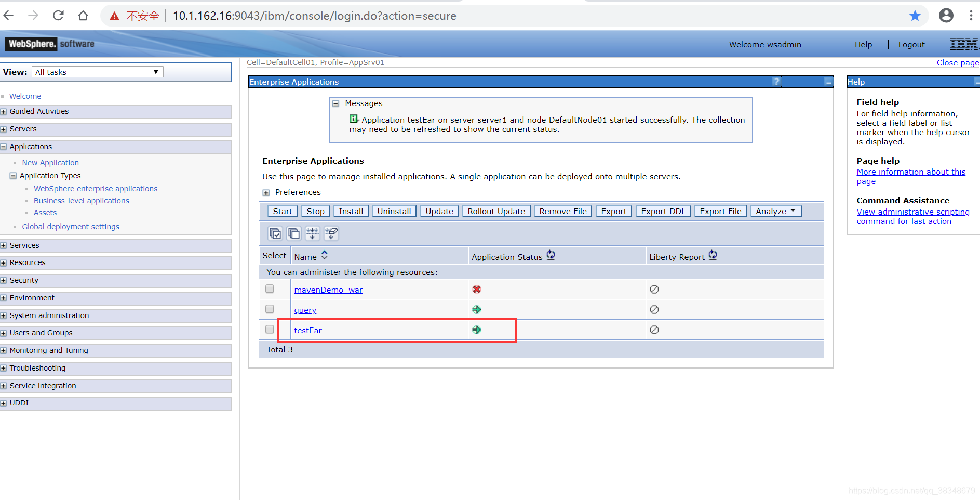980x500 pixels.
Task: Click the Update button
Action: (x=439, y=211)
